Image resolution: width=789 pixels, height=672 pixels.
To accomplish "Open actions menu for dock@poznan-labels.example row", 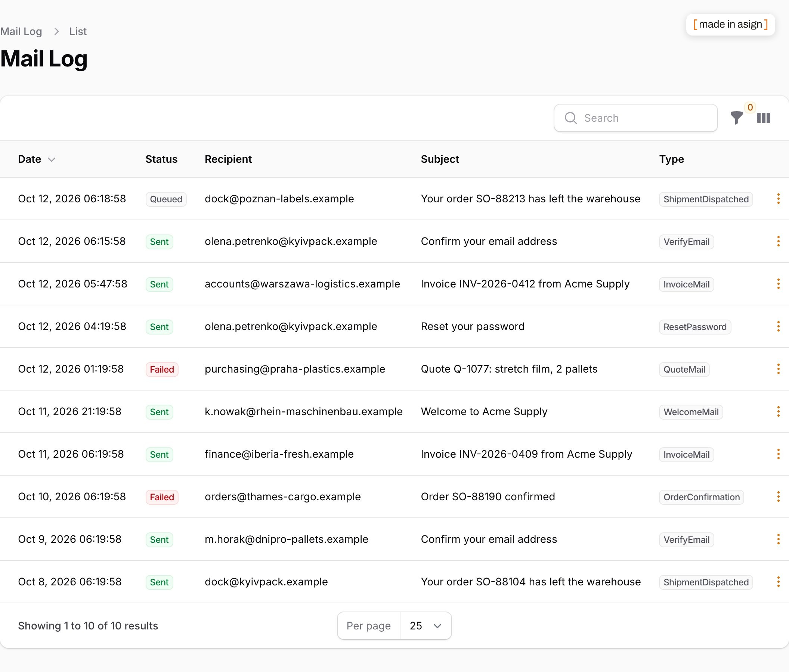I will click(x=778, y=199).
